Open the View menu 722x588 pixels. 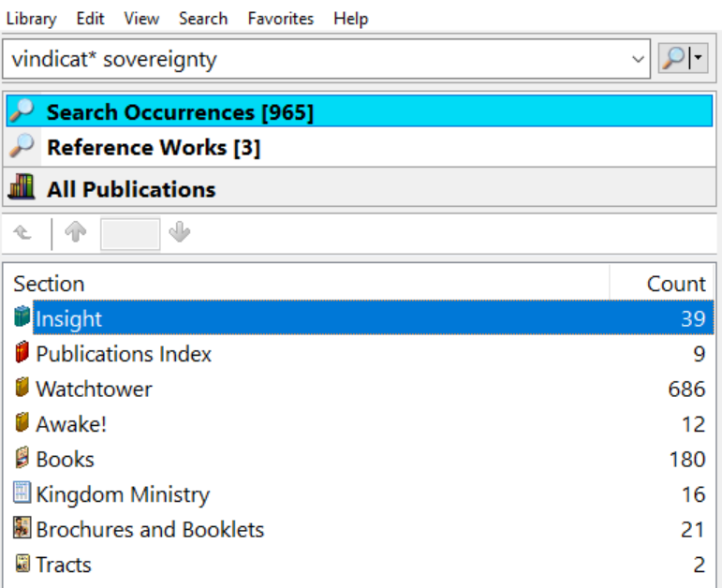point(141,19)
